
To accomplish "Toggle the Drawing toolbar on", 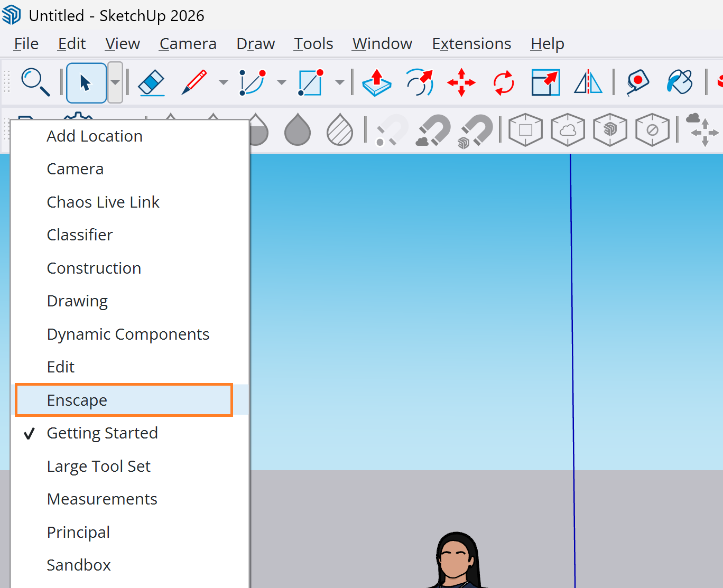I will 129,301.
